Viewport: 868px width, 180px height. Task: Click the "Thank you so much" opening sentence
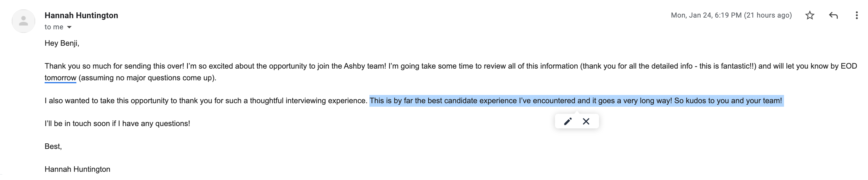coord(114,66)
